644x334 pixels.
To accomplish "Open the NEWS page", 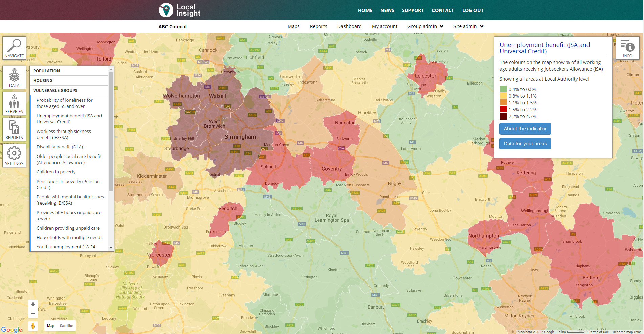I will point(387,10).
